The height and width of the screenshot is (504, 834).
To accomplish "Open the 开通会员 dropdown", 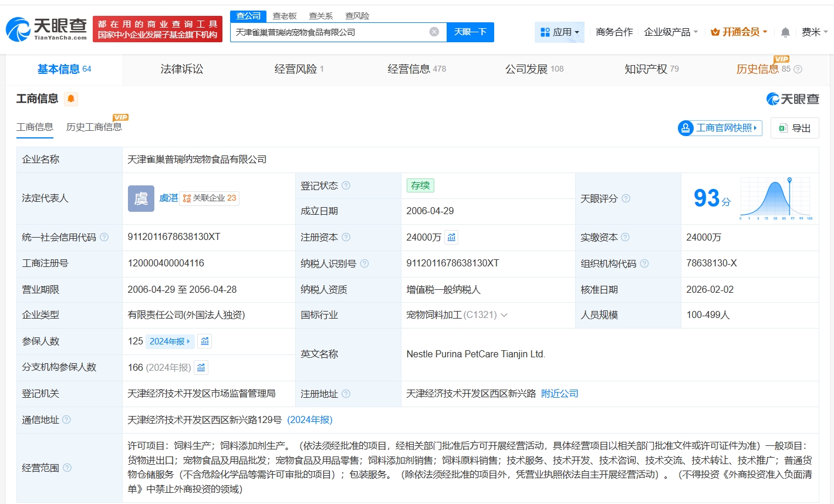I will tap(739, 32).
